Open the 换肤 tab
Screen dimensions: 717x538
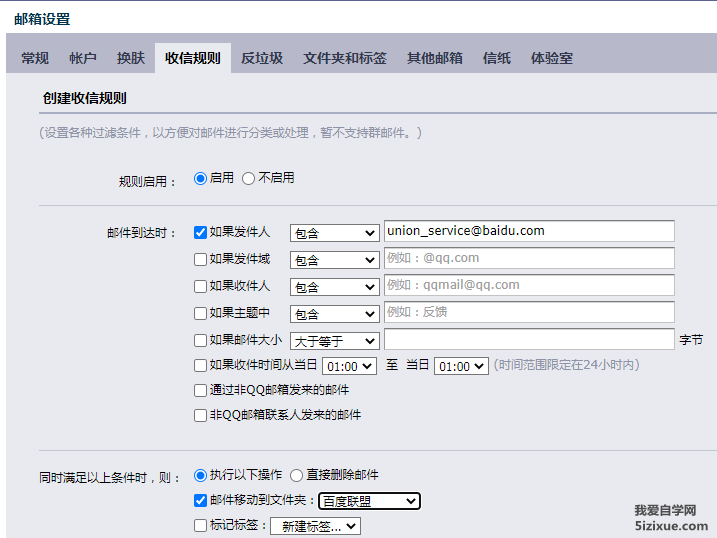click(x=131, y=58)
